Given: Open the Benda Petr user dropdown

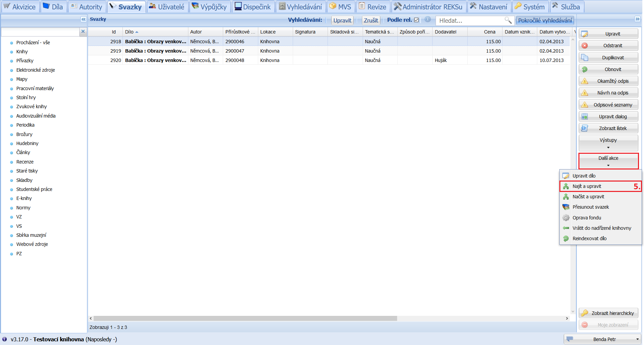Looking at the screenshot, I should [603, 339].
